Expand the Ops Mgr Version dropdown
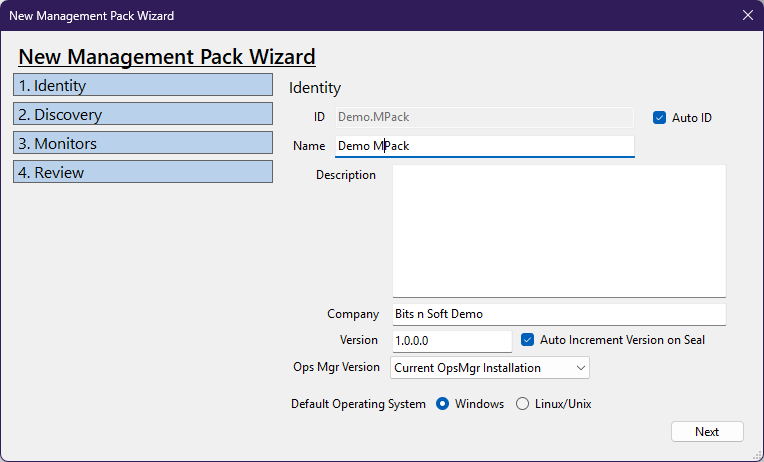The height and width of the screenshot is (462, 764). [x=490, y=368]
